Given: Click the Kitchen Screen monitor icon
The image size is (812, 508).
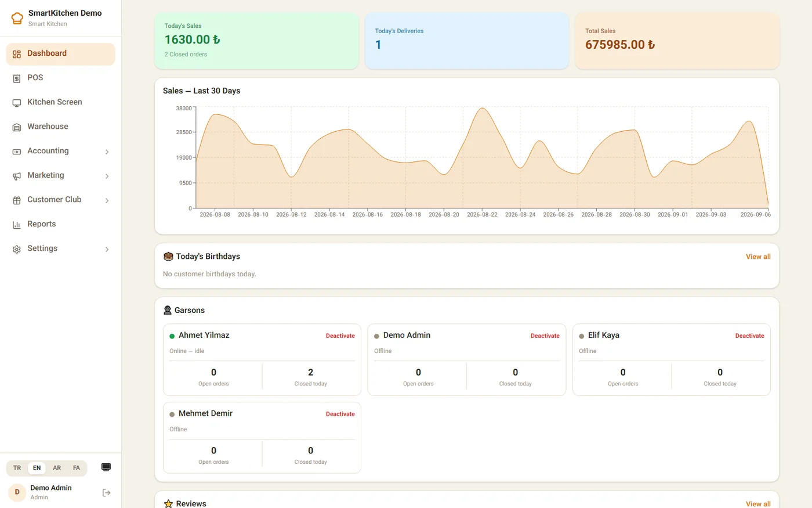Looking at the screenshot, I should tap(17, 103).
